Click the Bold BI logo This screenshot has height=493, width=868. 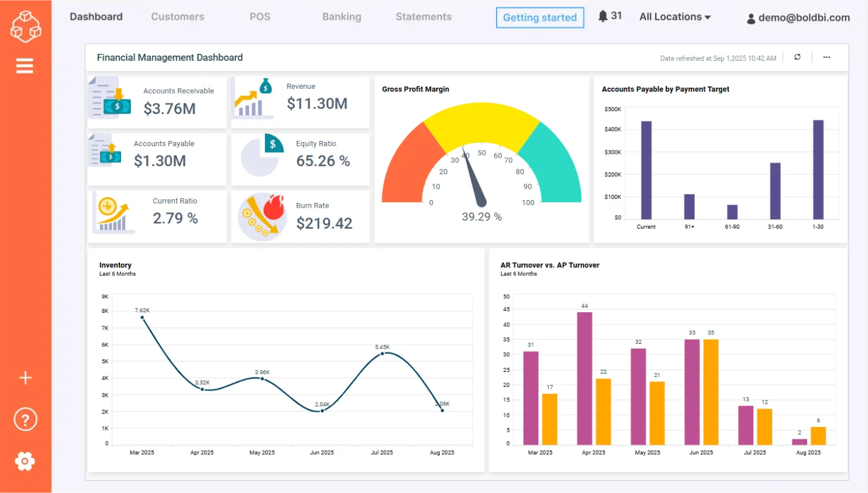[25, 26]
